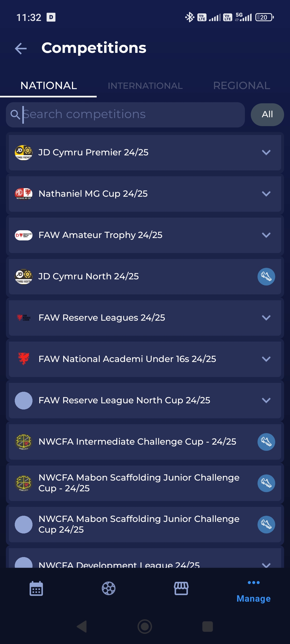Tap the back arrow next to Competitions

click(21, 49)
